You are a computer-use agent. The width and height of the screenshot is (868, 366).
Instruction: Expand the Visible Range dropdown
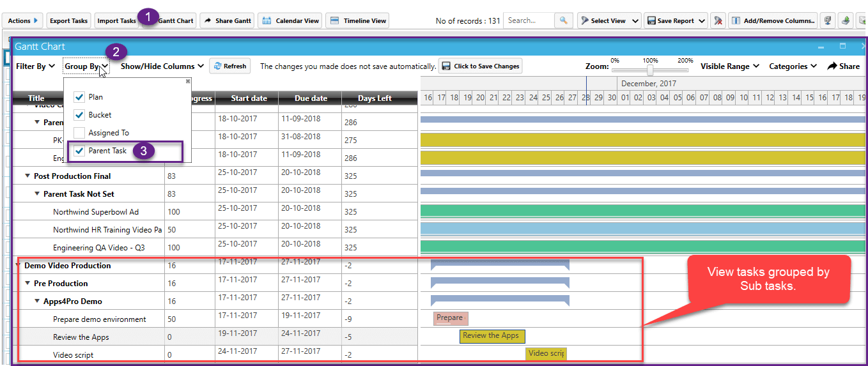tap(729, 66)
